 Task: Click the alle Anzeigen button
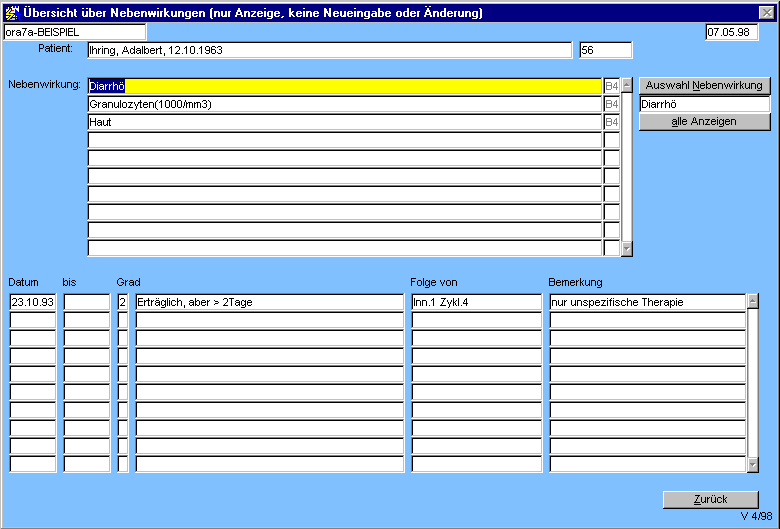point(704,122)
